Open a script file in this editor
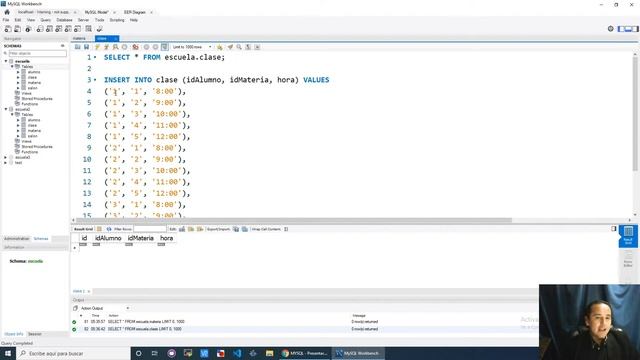Image resolution: width=640 pixels, height=360 pixels. pos(78,47)
